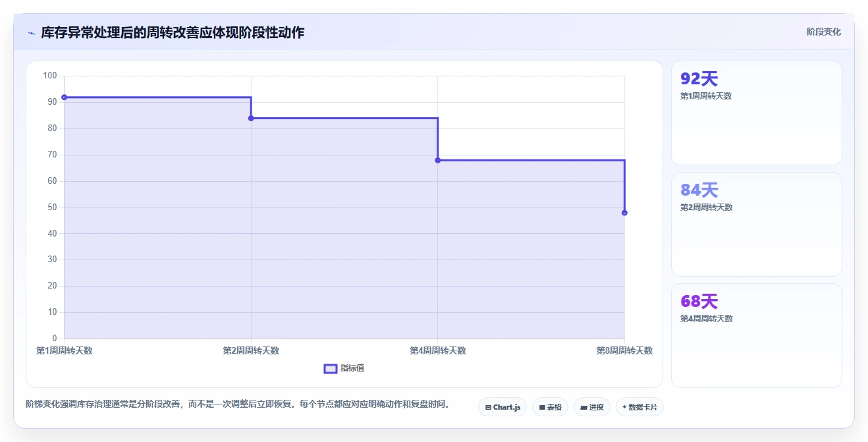Select the 表格 tag chip
868x442 pixels.
pyautogui.click(x=550, y=407)
